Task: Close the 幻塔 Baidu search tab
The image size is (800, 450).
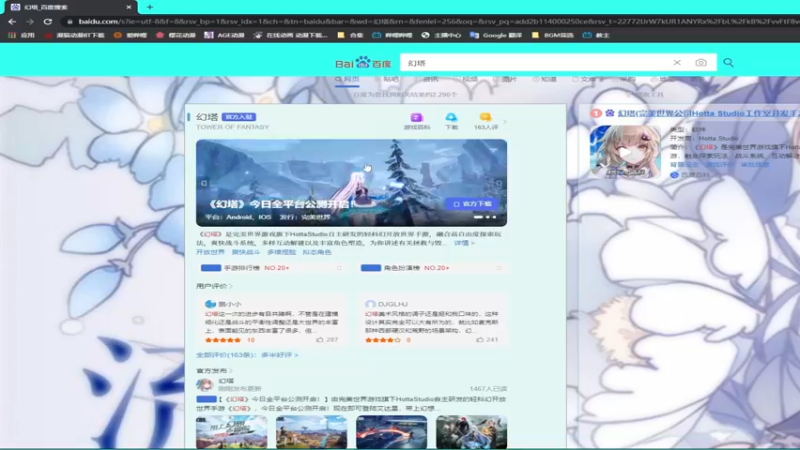Action: click(129, 7)
